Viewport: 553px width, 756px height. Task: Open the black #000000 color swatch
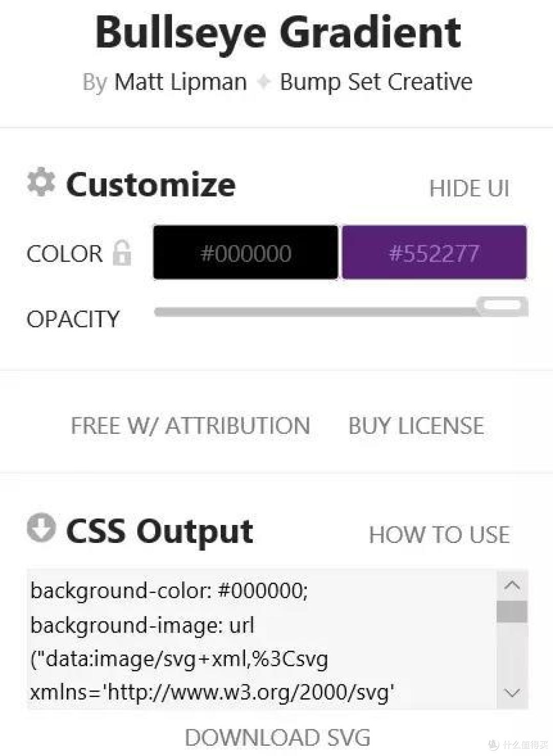(246, 253)
